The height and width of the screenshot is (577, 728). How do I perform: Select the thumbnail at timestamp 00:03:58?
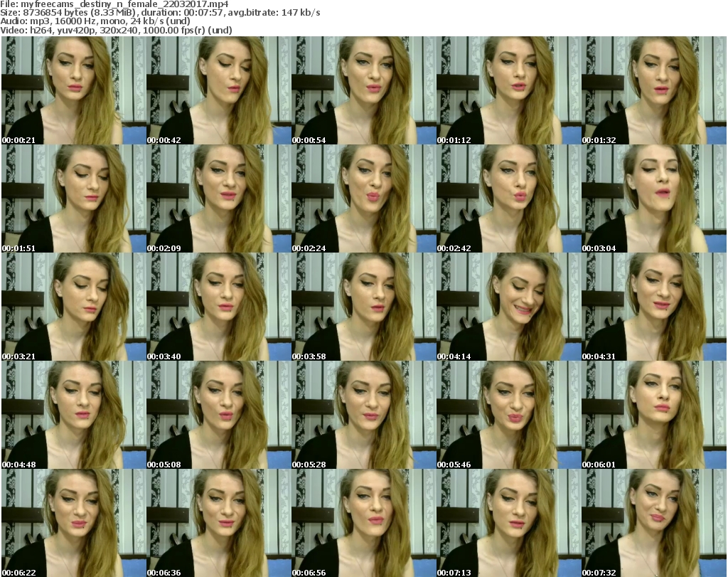pyautogui.click(x=363, y=307)
